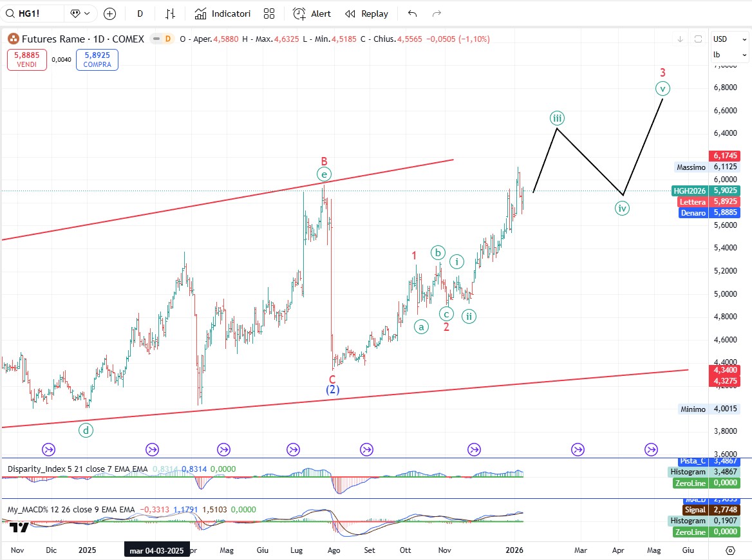Open the lb unit dropdown

[x=729, y=55]
